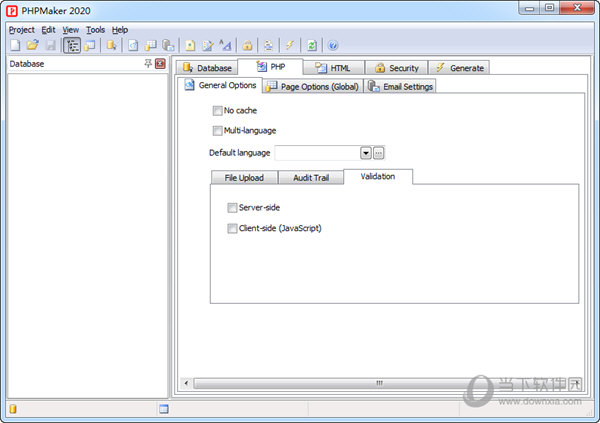
Task: Pin the Database panel with pushpin icon
Action: [148, 64]
